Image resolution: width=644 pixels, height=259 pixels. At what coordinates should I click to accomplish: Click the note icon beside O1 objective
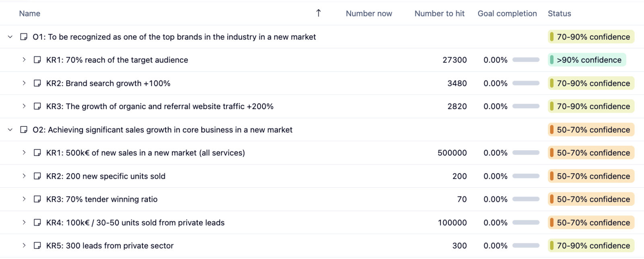click(x=24, y=37)
